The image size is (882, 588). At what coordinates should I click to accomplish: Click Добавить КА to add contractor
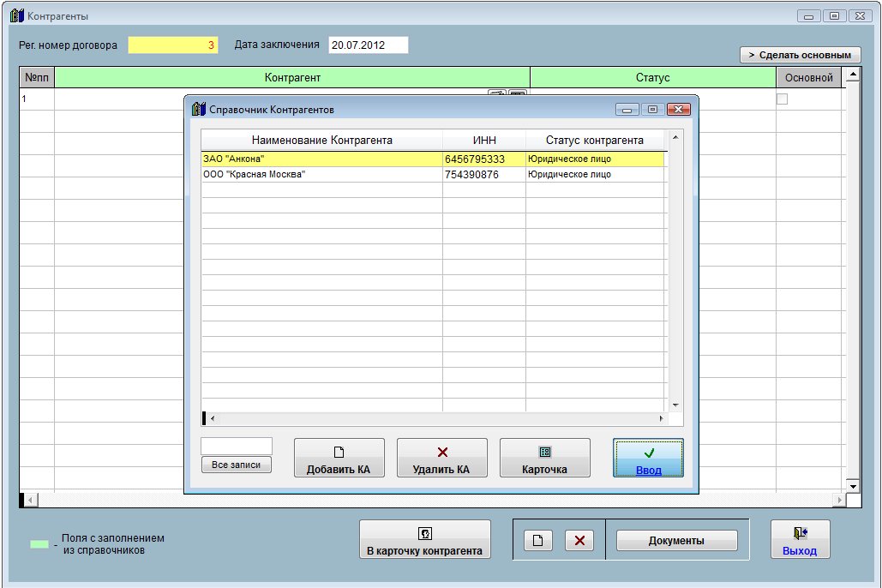tap(339, 459)
